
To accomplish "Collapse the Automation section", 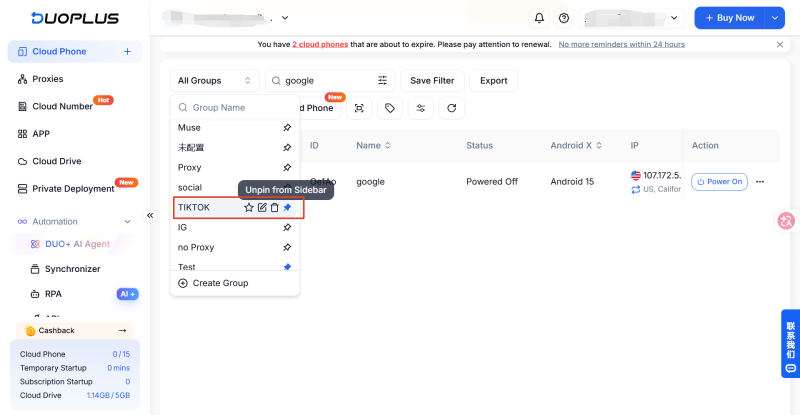I will point(127,222).
